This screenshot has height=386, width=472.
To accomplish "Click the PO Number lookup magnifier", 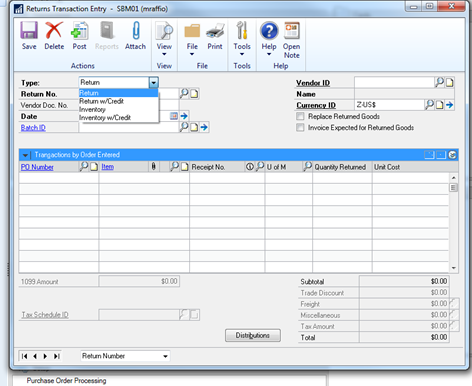I will coord(84,167).
